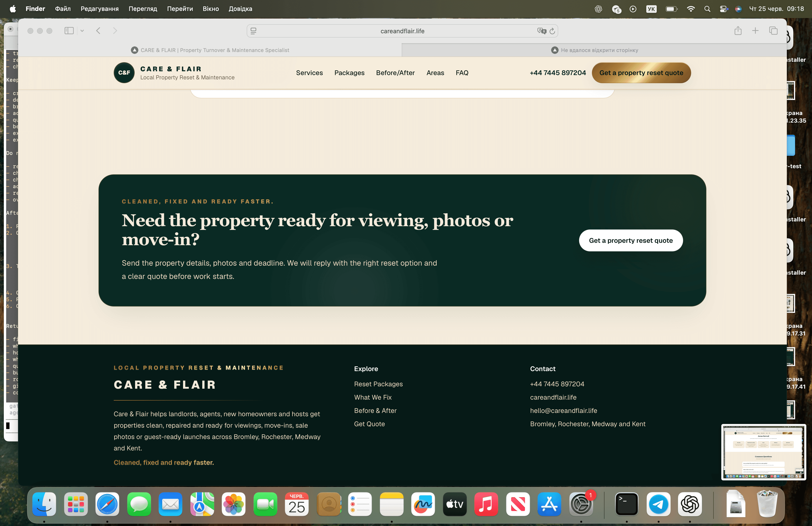
Task: Click the translate icon in address bar
Action: 541,31
